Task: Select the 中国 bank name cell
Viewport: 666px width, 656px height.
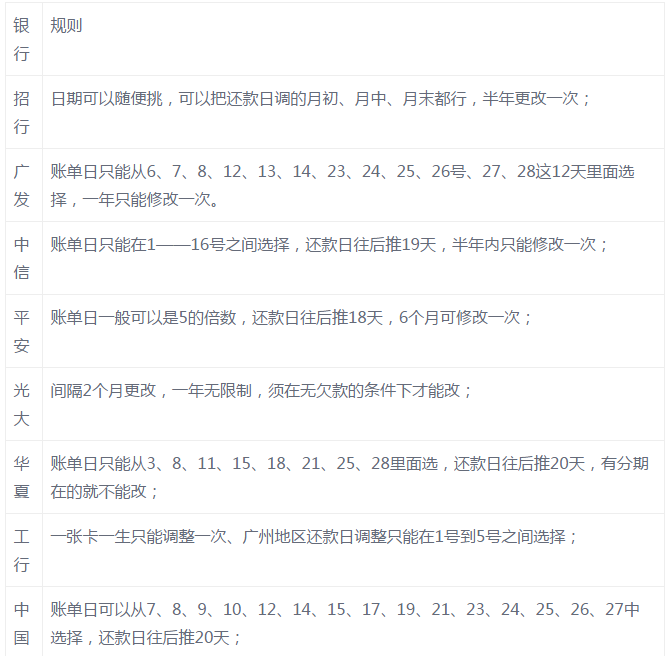Action: pyautogui.click(x=24, y=622)
